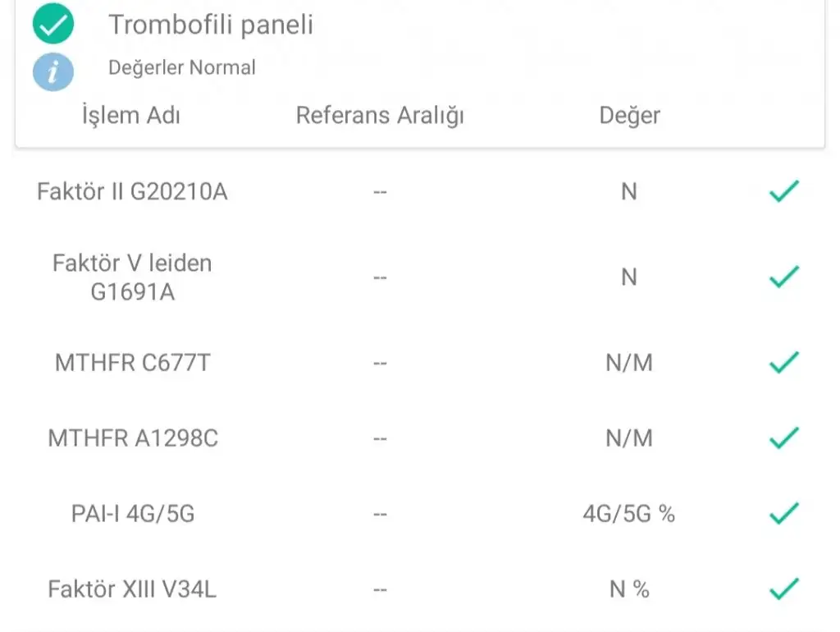
Task: Click the checkmark for Faktör XIII V34L
Action: tap(783, 589)
